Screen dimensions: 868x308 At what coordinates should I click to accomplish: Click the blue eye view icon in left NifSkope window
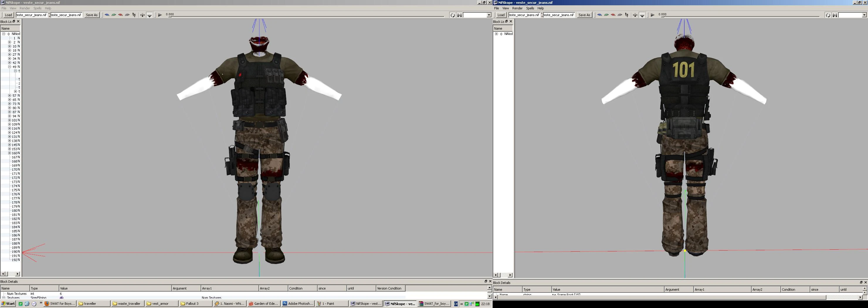(x=107, y=15)
